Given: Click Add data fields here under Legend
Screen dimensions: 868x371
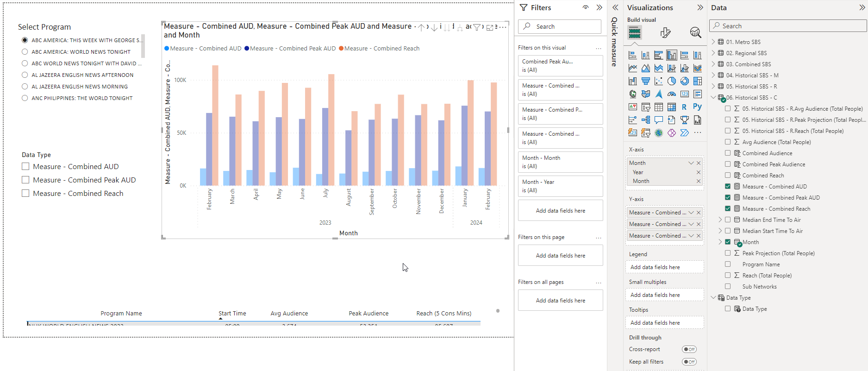Looking at the screenshot, I should (664, 267).
